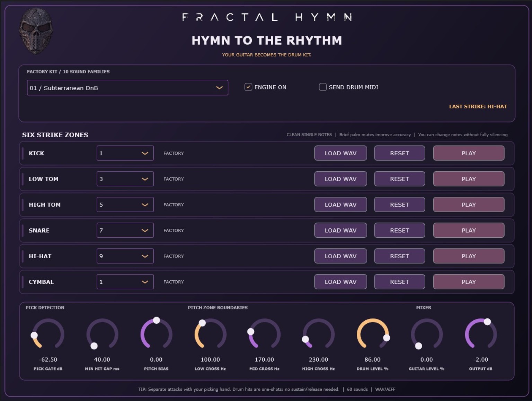Play the KICK zone sound
532x401 pixels.
[x=469, y=153]
